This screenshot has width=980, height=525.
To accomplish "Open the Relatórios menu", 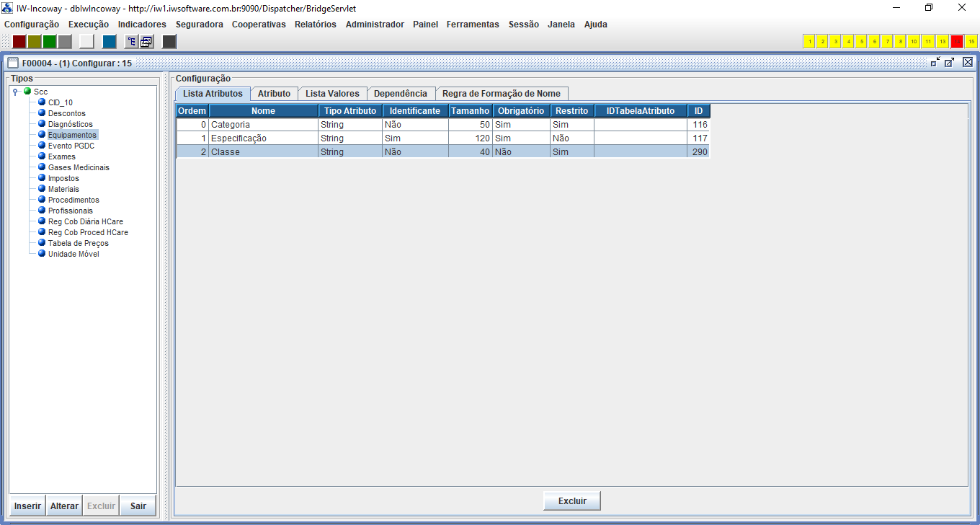I will click(315, 25).
